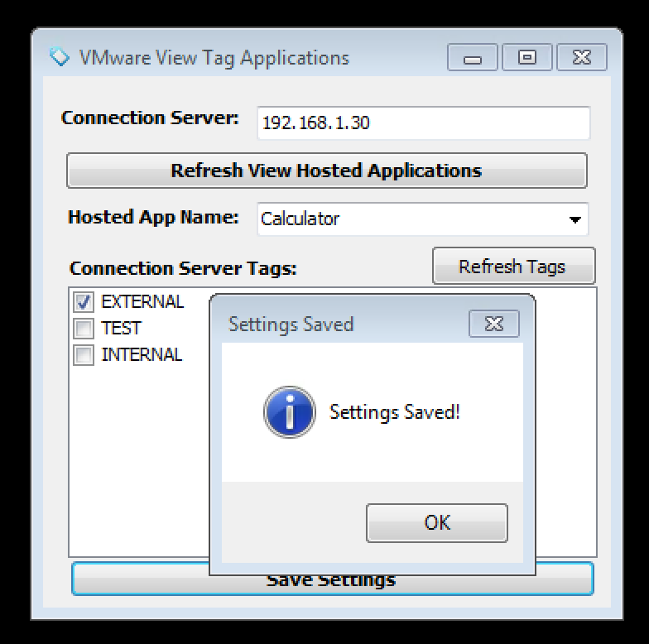649x644 pixels.
Task: Maximize the VMware View Tag Applications window
Action: pyautogui.click(x=526, y=58)
